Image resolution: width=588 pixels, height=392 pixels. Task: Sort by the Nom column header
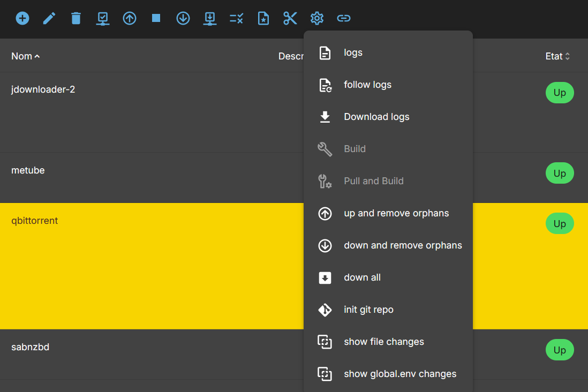pos(26,56)
